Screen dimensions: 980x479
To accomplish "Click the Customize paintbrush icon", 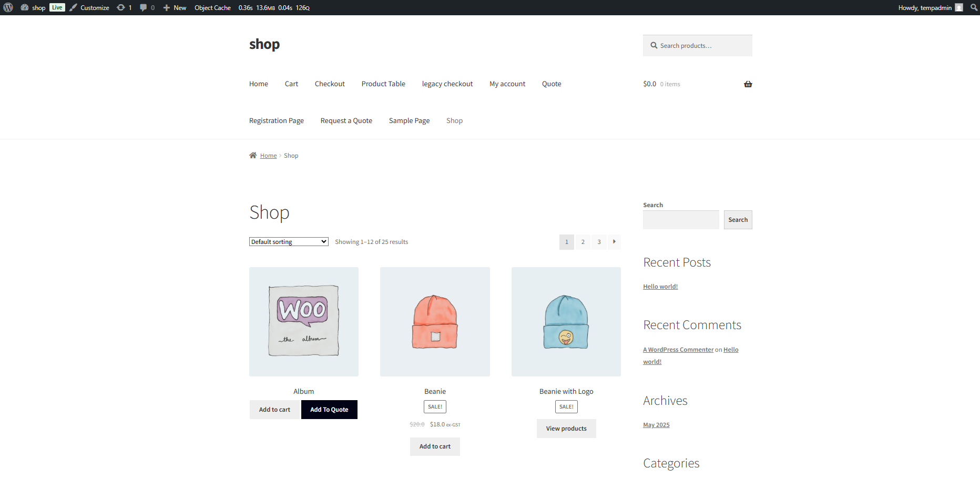I will coord(74,7).
